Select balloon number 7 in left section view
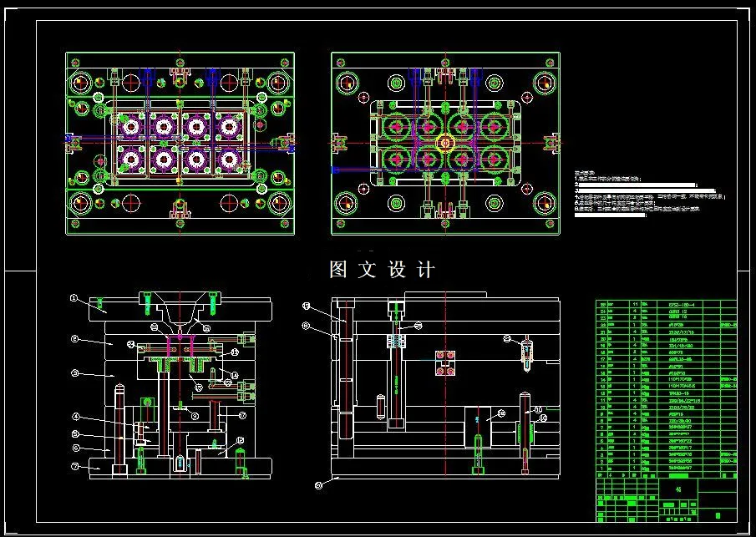756x537 pixels. point(74,466)
